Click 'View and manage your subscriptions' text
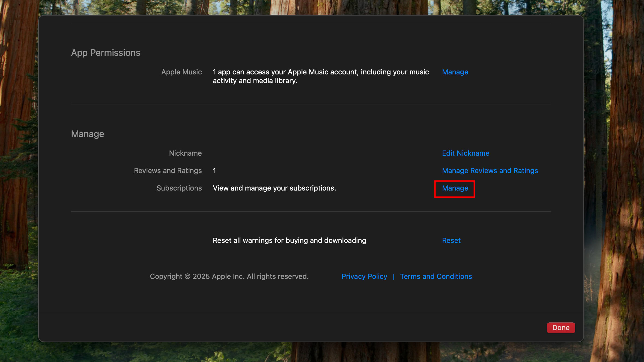This screenshot has width=644, height=362. pos(274,188)
